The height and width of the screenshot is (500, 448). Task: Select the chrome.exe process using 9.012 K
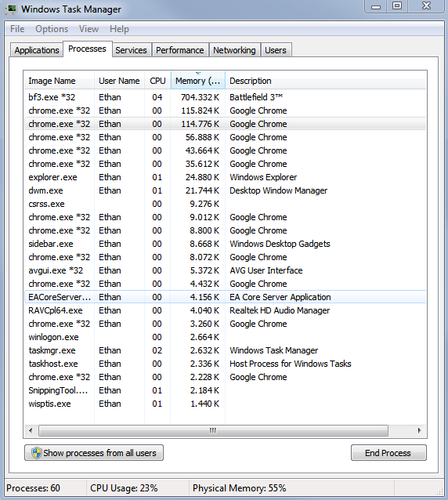point(225,217)
